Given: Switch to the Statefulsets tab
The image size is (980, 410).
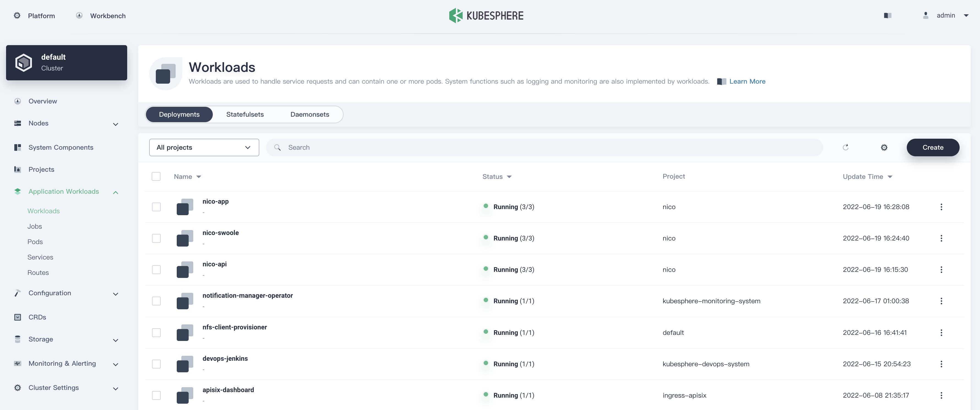Looking at the screenshot, I should (245, 114).
